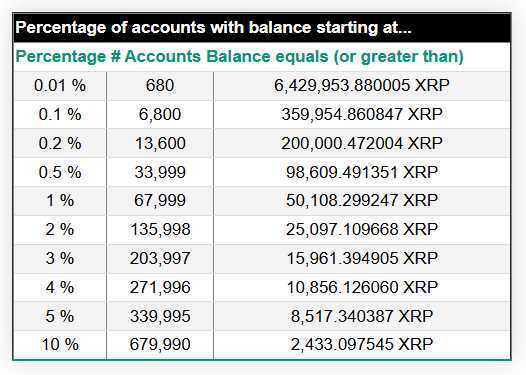Click the 10,856.126060 XRP balance
526x375 pixels.
tap(362, 287)
